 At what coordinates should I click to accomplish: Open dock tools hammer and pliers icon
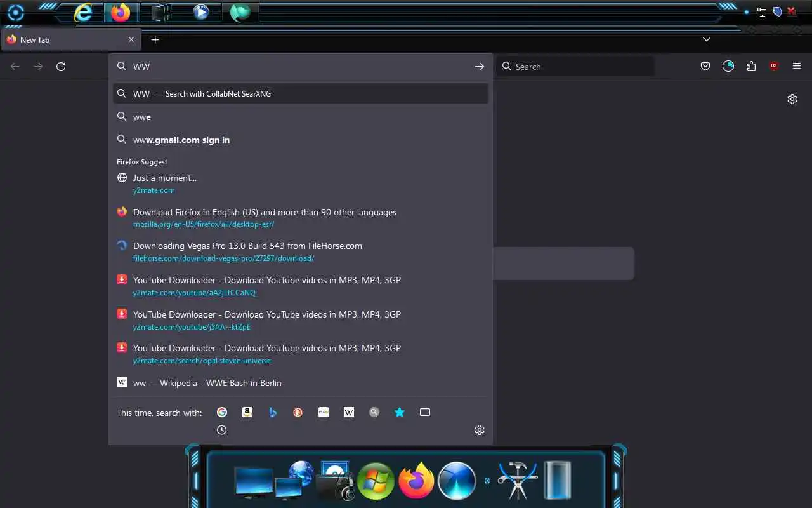[x=518, y=481]
